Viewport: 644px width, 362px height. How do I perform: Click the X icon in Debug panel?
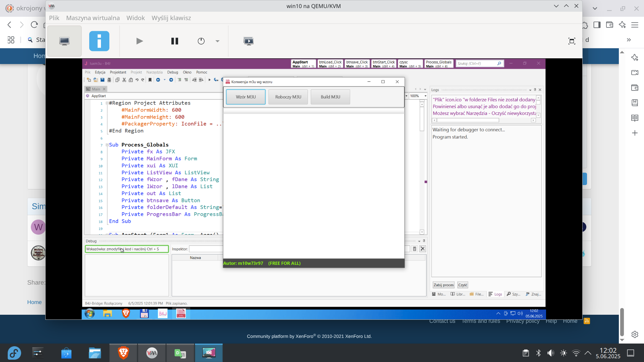click(423, 249)
